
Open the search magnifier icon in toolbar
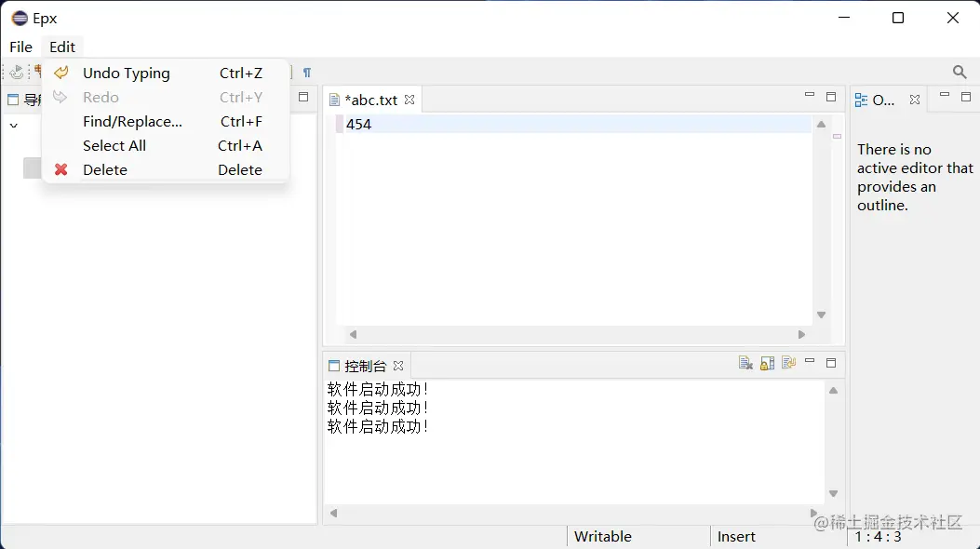[x=960, y=72]
